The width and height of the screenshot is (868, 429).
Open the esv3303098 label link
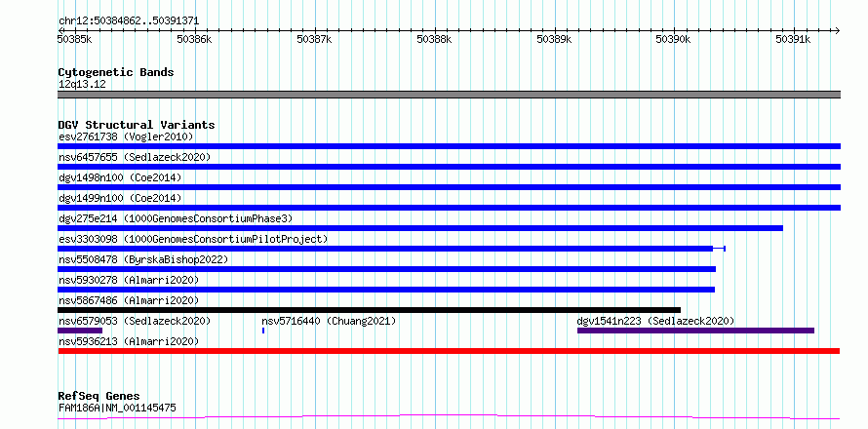pos(193,239)
